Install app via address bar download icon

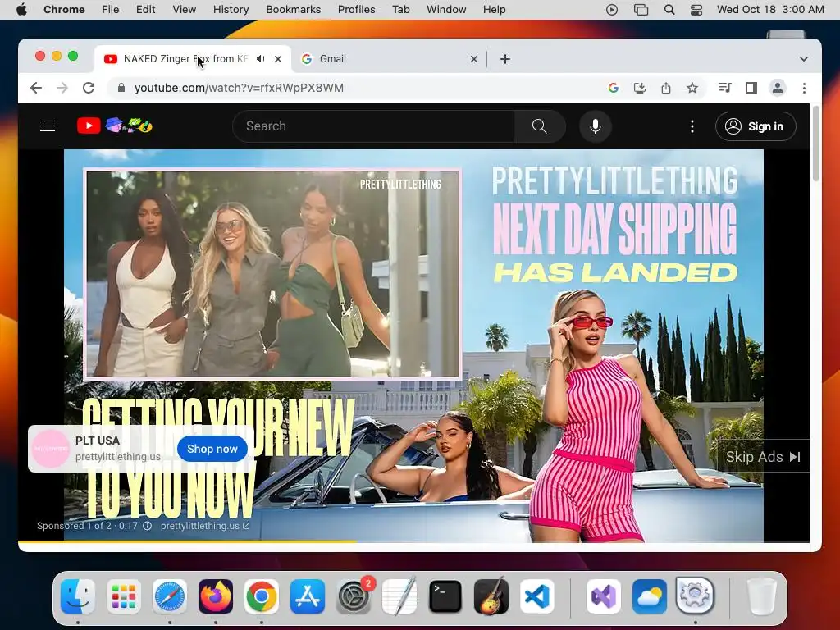coord(640,88)
